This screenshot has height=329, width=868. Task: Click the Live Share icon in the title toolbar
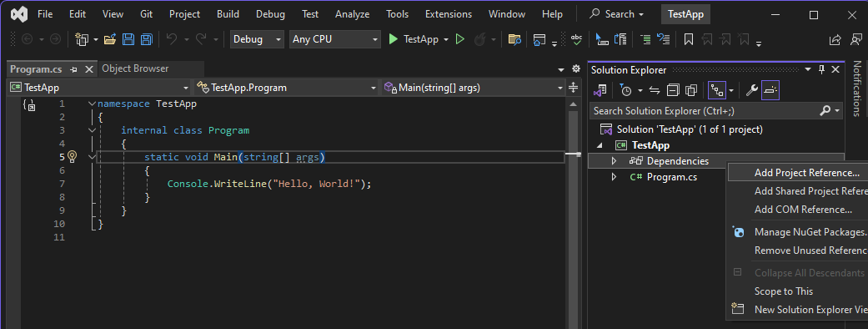(x=835, y=39)
